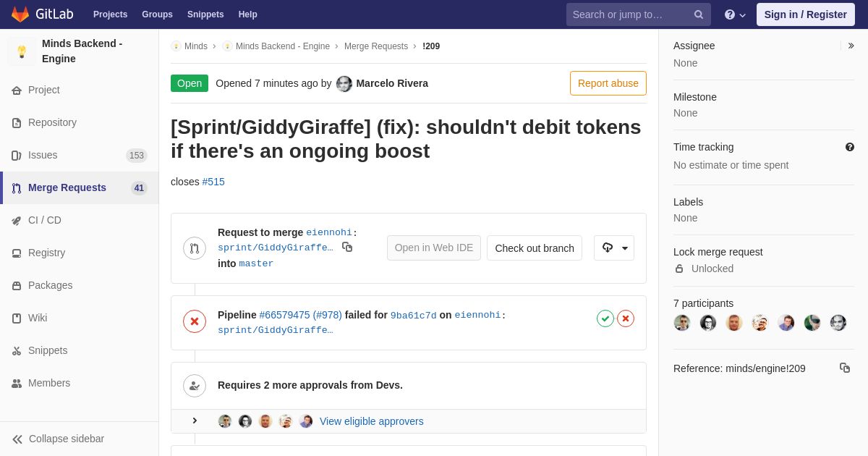Collapse the right sidebar chevron
Screen dimensions: 868x456
(x=851, y=46)
